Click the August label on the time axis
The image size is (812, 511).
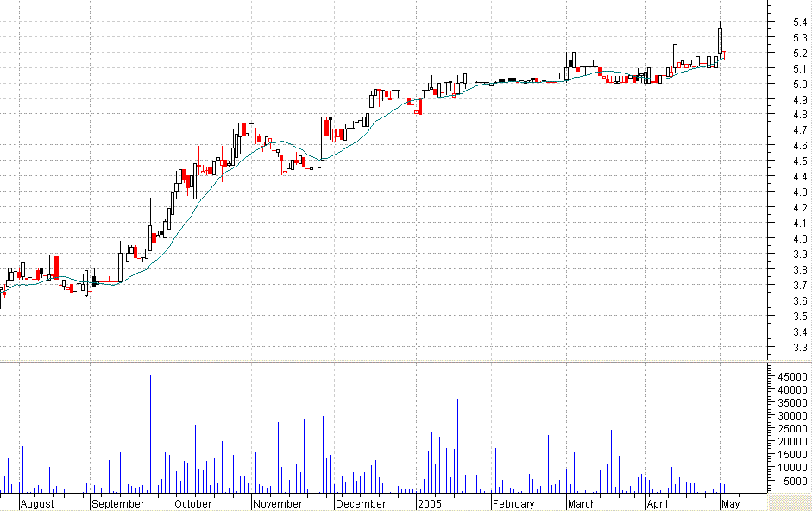tap(36, 503)
